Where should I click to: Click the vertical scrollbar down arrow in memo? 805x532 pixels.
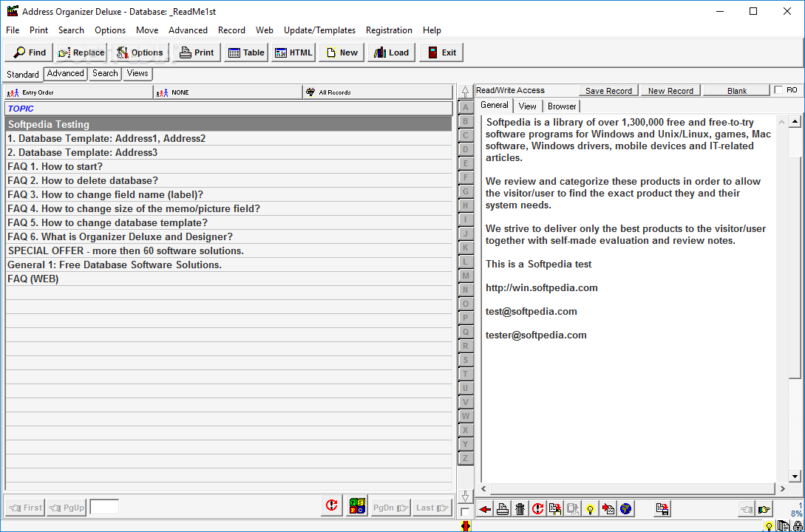795,477
